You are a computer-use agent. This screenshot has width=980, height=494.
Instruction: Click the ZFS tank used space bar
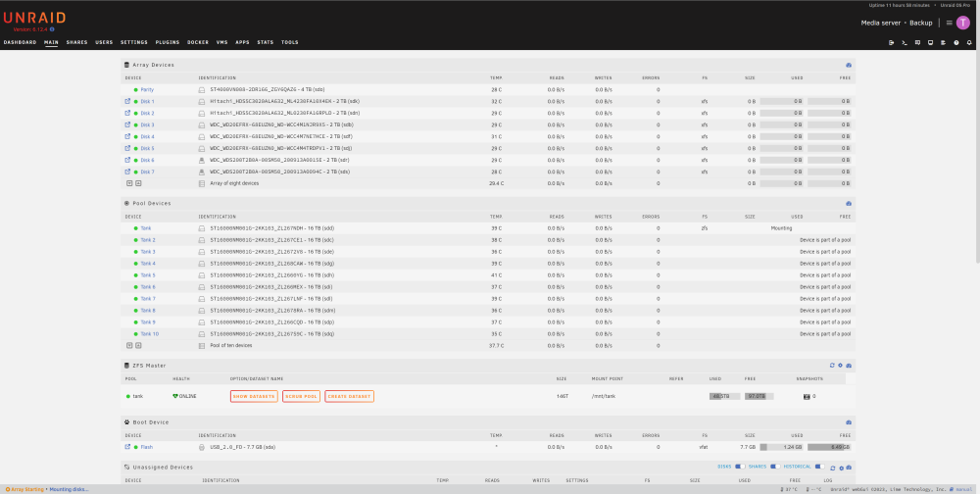[724, 396]
